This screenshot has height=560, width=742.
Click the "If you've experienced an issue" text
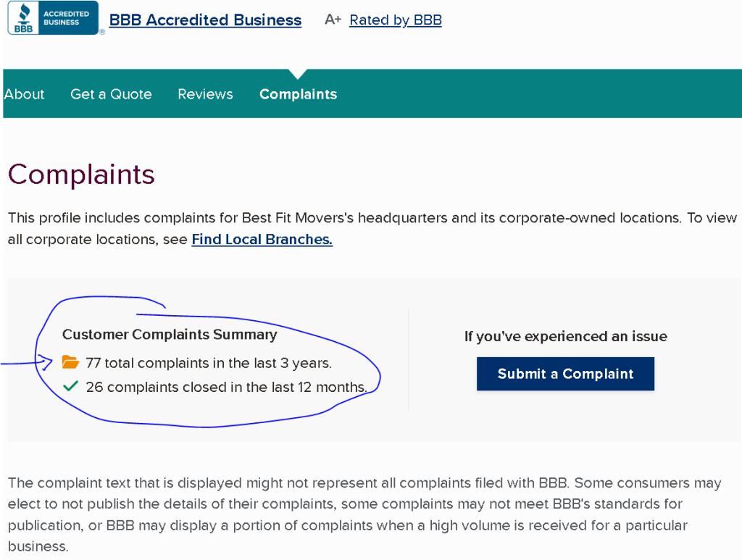click(565, 336)
